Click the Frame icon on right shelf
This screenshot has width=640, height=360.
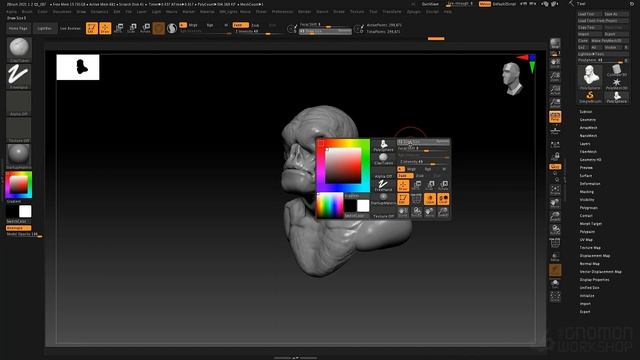tap(555, 190)
